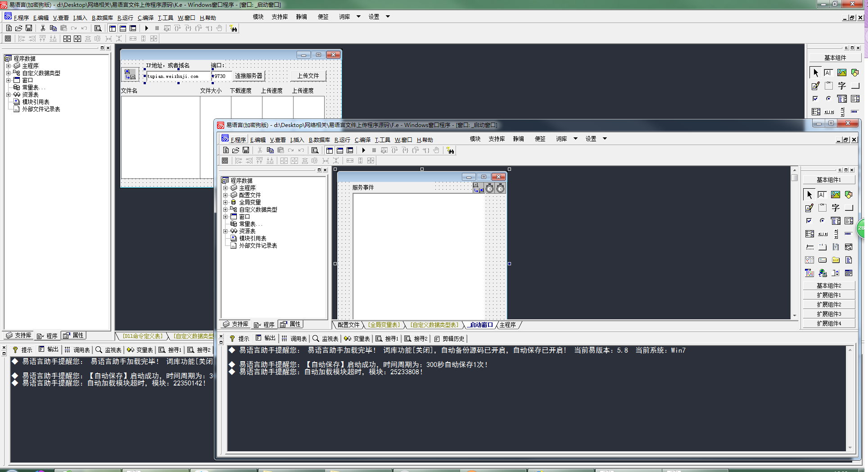Click New file icon in F.e window toolbar
The image size is (868, 472).
(226, 150)
